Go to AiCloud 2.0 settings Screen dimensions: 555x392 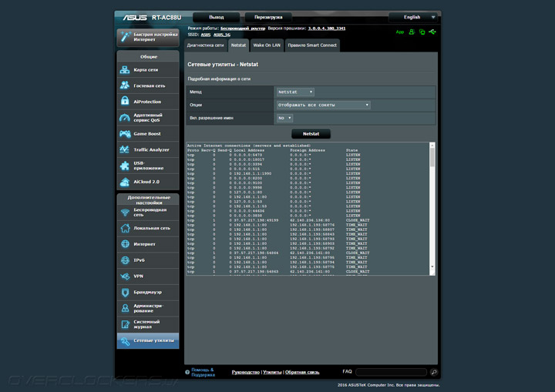[x=147, y=182]
